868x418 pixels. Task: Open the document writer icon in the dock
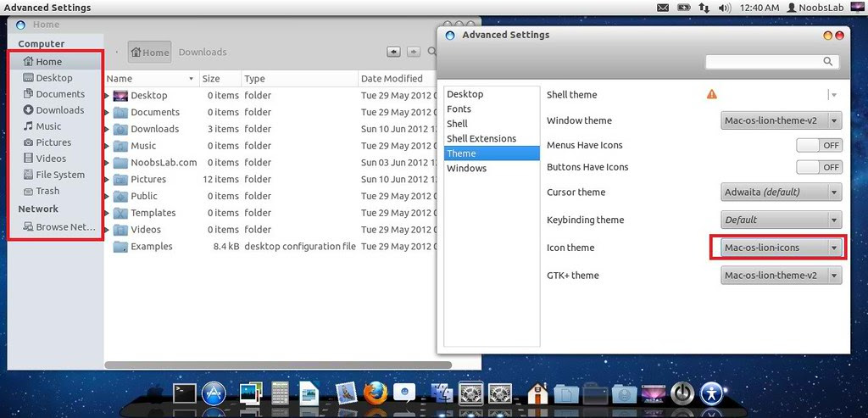(x=309, y=393)
